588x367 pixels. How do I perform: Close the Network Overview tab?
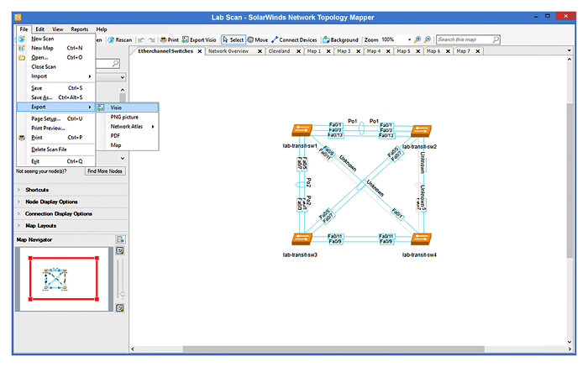coord(260,51)
